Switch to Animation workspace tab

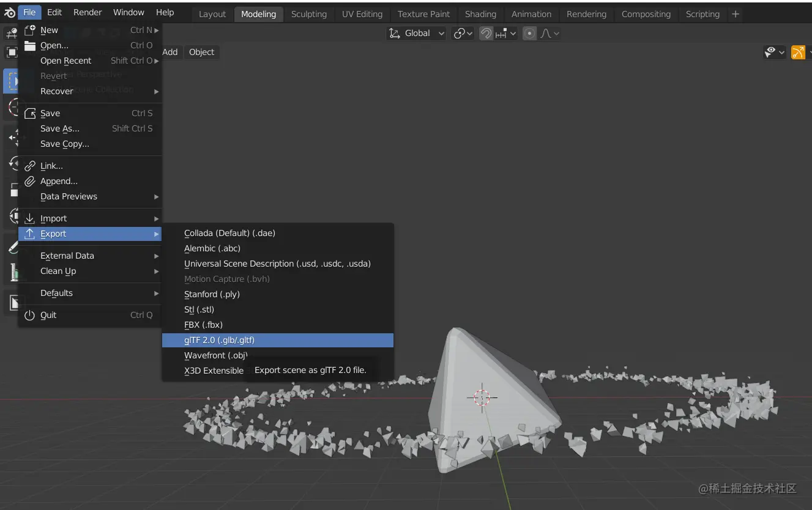coord(531,14)
